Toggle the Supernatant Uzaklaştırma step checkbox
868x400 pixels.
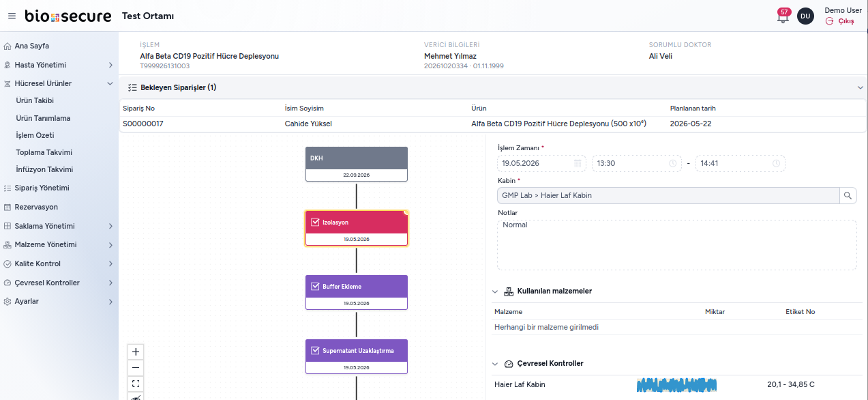[x=315, y=351]
